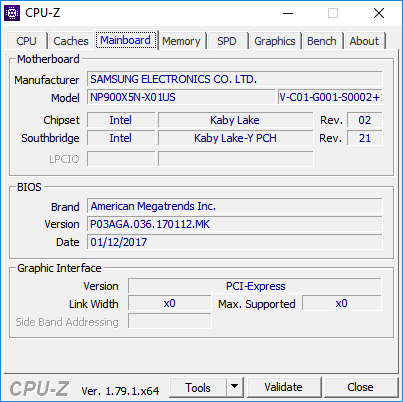
Task: Select the Mainboard tab
Action: point(126,40)
